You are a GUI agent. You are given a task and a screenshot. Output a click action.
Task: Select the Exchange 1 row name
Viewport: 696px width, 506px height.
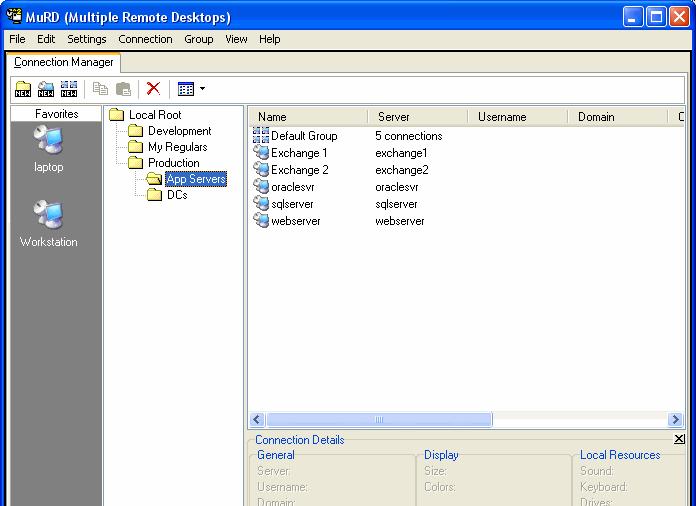pos(299,153)
